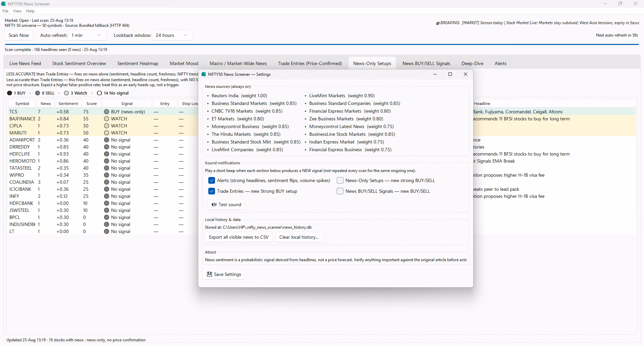Viewport: 644px width, 346px height.
Task: Click the 1 BUY legend dot
Action: click(x=10, y=93)
